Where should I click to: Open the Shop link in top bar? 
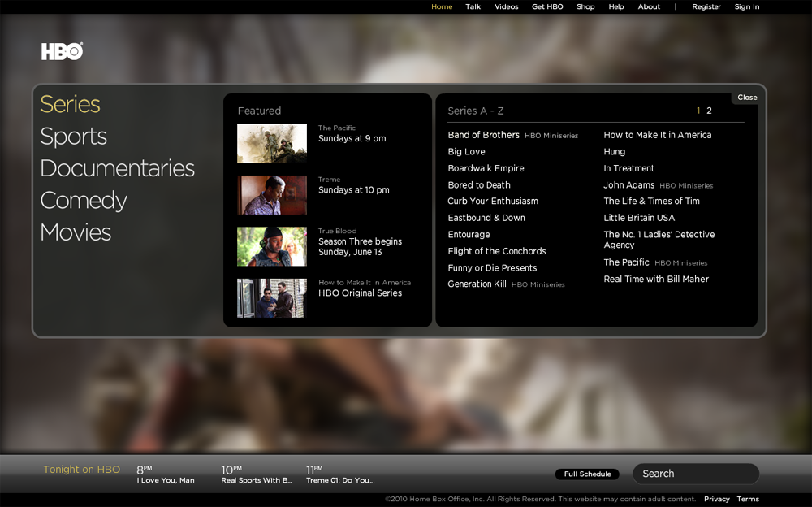coord(585,6)
